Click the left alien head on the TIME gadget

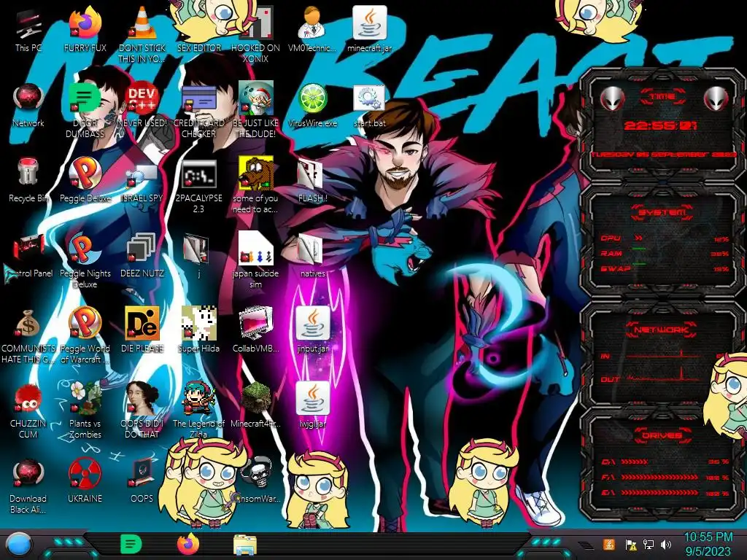612,98
